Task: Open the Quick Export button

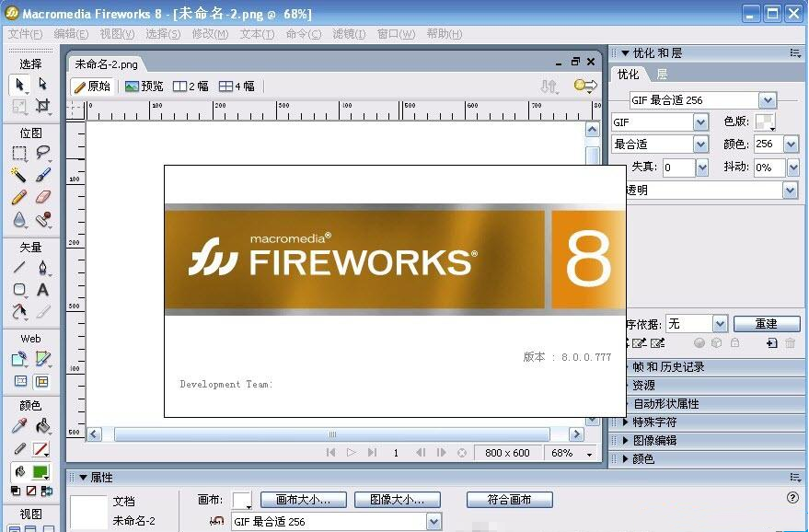Action: point(585,86)
